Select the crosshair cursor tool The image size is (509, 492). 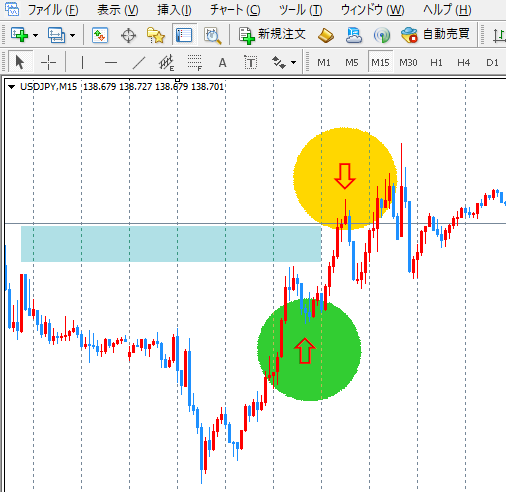[48, 62]
